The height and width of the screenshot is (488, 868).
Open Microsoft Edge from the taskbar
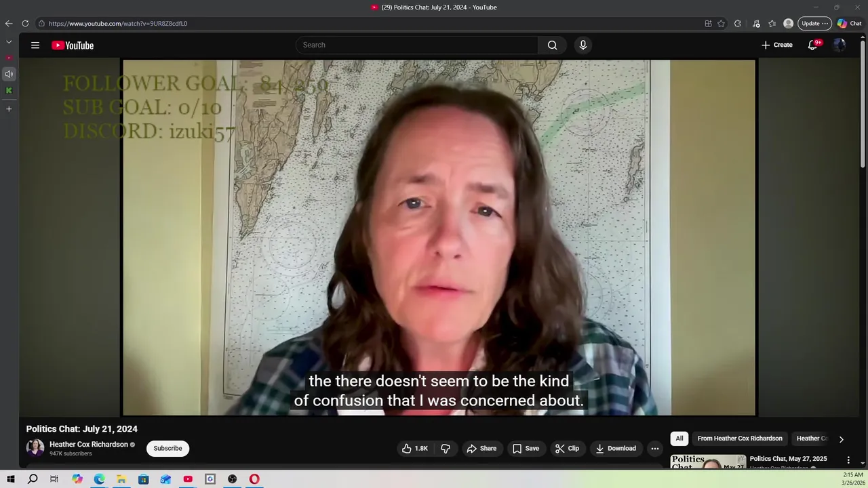99,479
